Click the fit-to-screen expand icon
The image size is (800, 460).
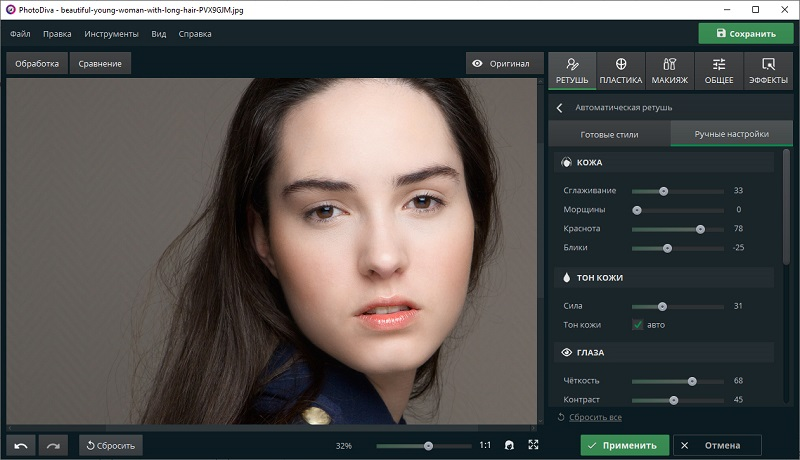click(x=533, y=445)
